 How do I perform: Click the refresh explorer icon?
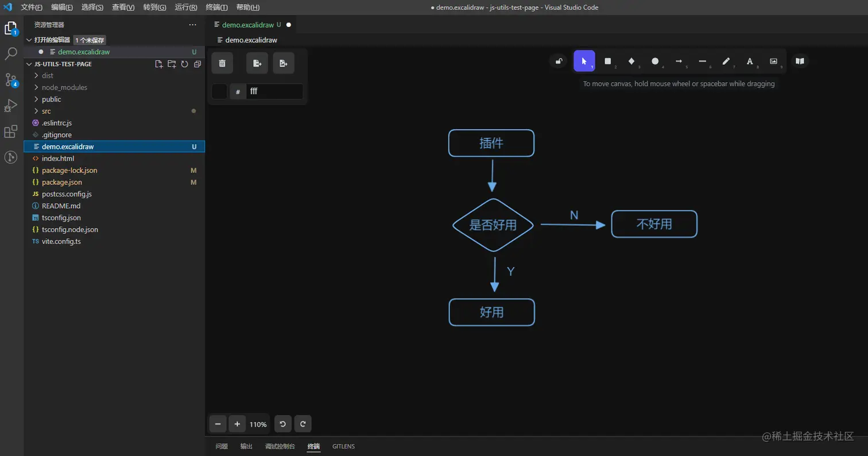click(x=185, y=64)
